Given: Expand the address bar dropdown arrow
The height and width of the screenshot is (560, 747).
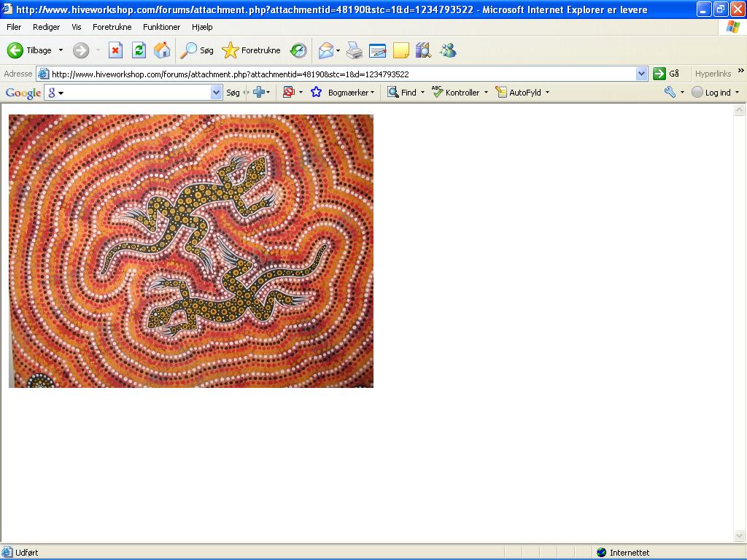Looking at the screenshot, I should [641, 74].
